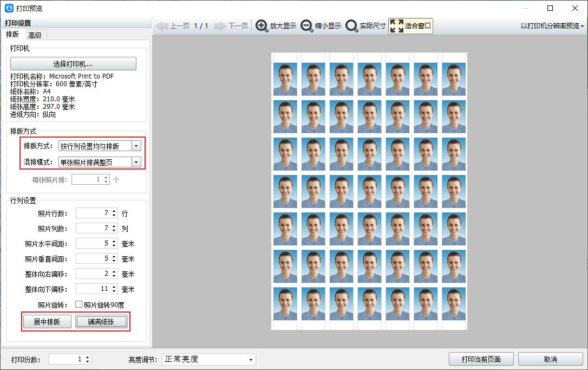Expand the mixed layout mode dropdown
The image size is (588, 370).
(x=136, y=162)
